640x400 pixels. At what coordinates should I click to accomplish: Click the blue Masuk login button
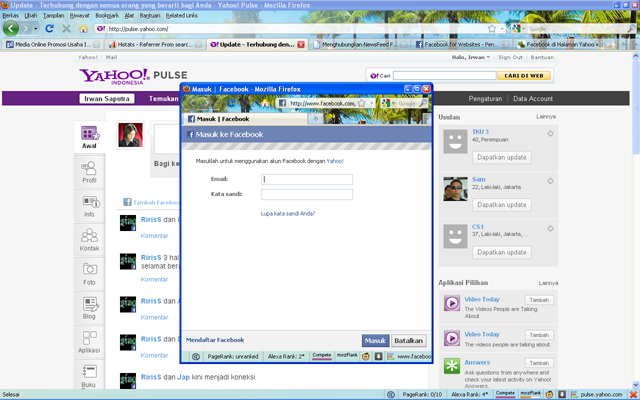[375, 340]
